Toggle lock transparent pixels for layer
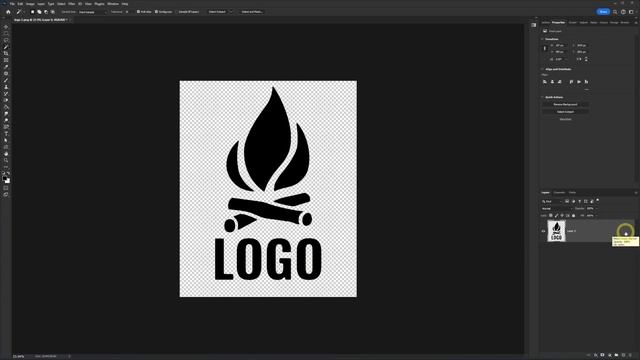 (x=551, y=216)
